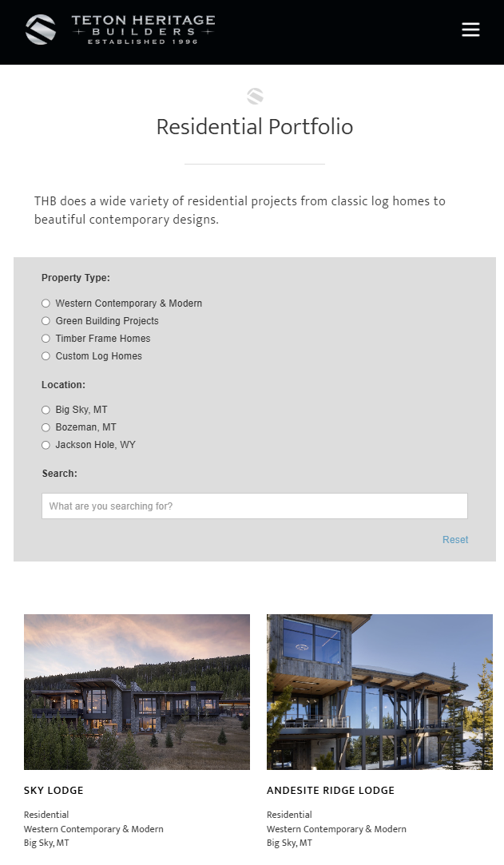The width and height of the screenshot is (504, 865).
Task: Click the Teton Heritage Builders logo
Action: [120, 30]
